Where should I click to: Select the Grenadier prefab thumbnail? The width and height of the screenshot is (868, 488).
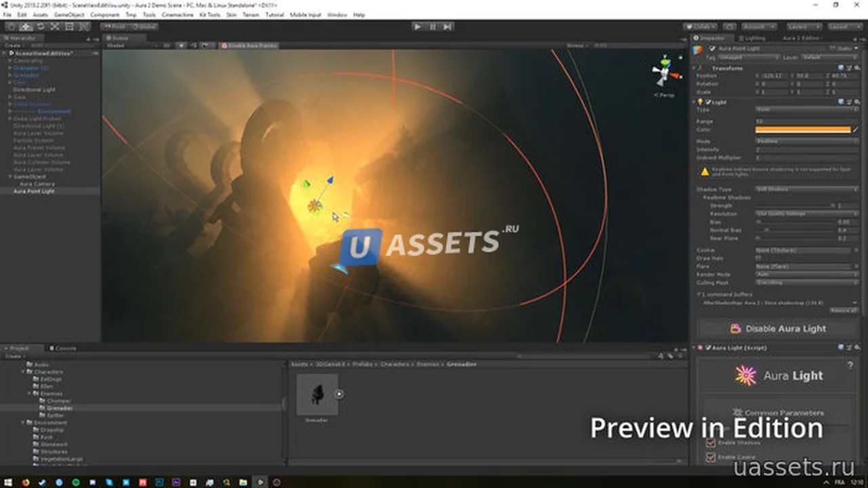(317, 394)
